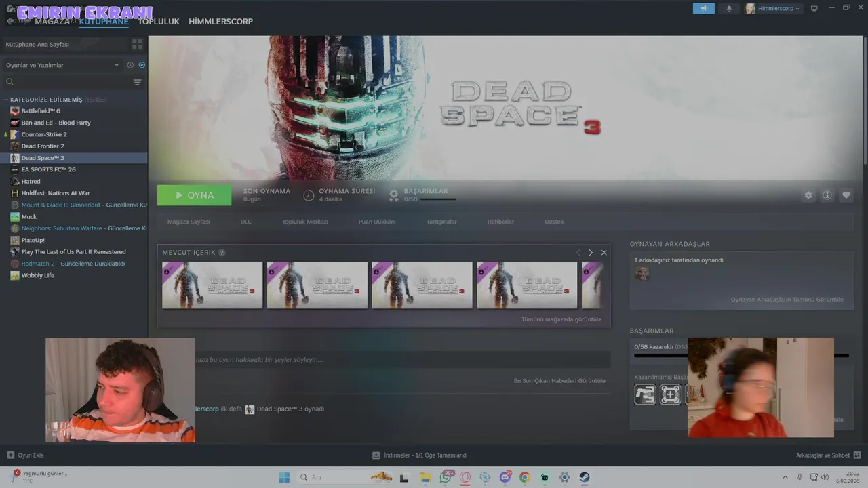Open the Himmlerscorp account dropdown

point(773,8)
